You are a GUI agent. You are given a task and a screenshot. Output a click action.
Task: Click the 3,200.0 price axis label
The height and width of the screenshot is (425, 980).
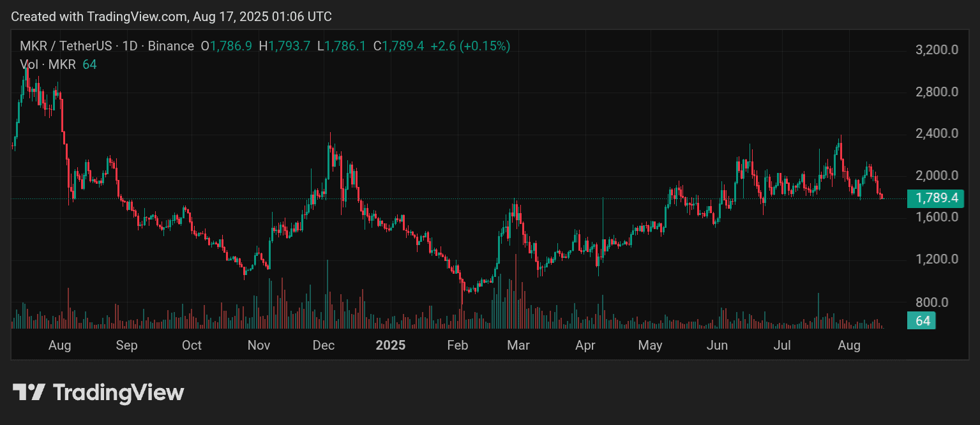(x=937, y=50)
